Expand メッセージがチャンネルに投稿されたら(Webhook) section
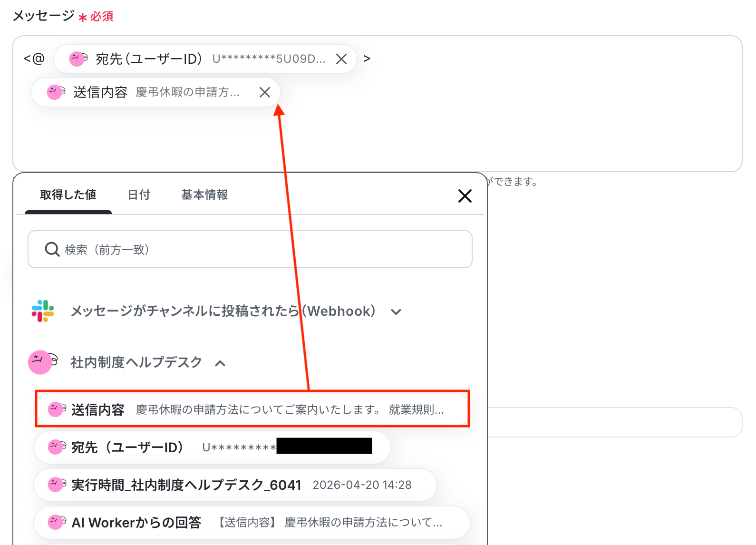 tap(396, 312)
